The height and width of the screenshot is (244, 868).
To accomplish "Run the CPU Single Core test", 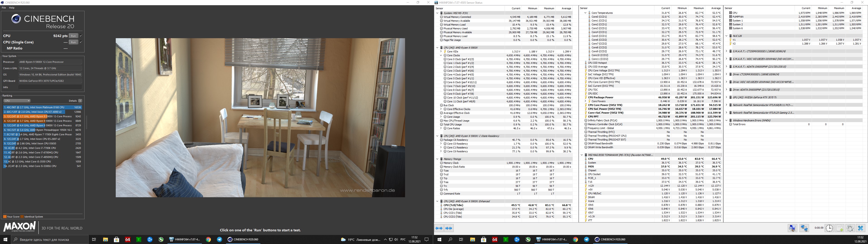I will pos(73,42).
